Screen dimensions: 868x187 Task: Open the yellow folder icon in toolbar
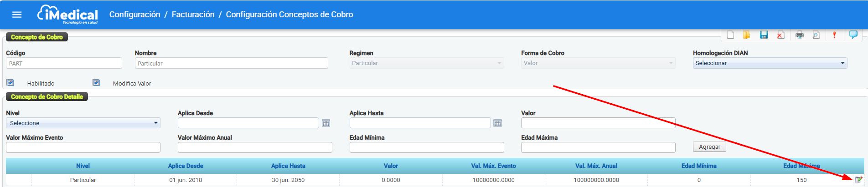[747, 35]
